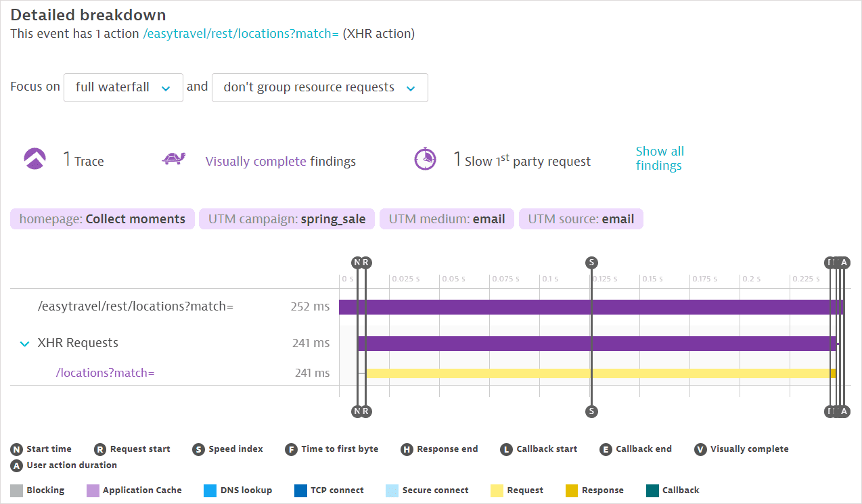Click the '241 ms' value in XHR Requests row

[311, 344]
